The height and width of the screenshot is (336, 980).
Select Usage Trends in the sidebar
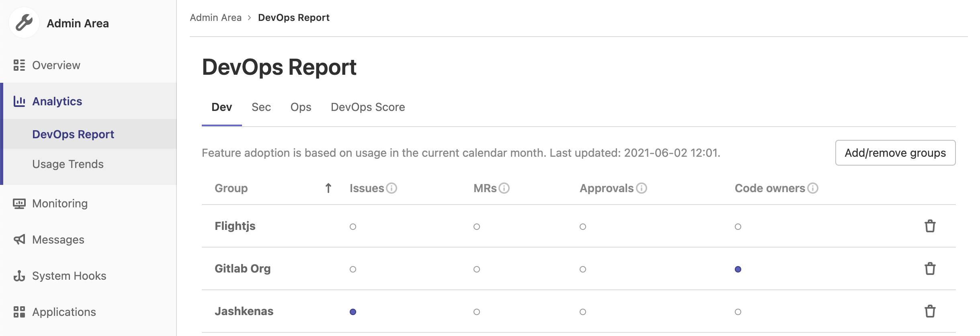point(68,164)
